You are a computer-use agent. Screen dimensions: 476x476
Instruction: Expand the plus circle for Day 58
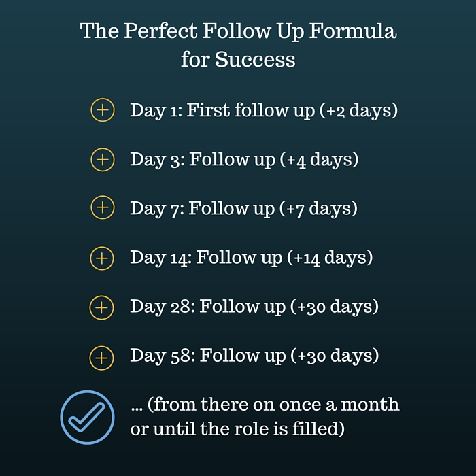coord(102,356)
